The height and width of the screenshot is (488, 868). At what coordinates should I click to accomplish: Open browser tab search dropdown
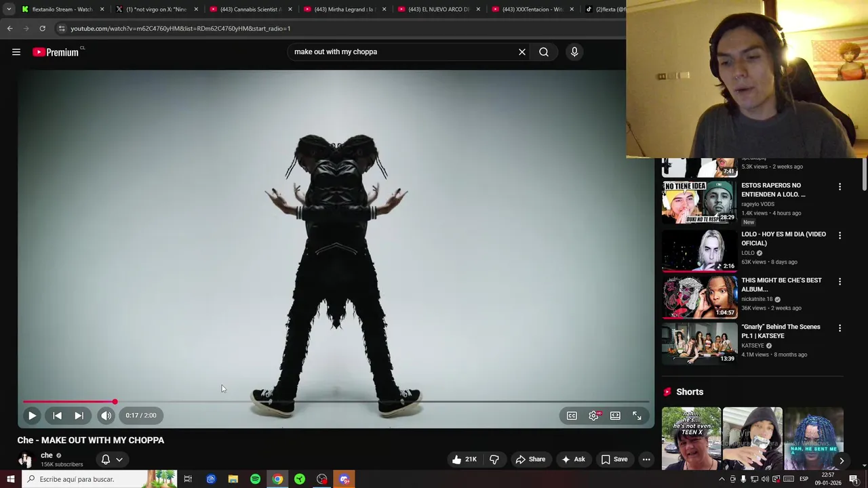point(9,9)
